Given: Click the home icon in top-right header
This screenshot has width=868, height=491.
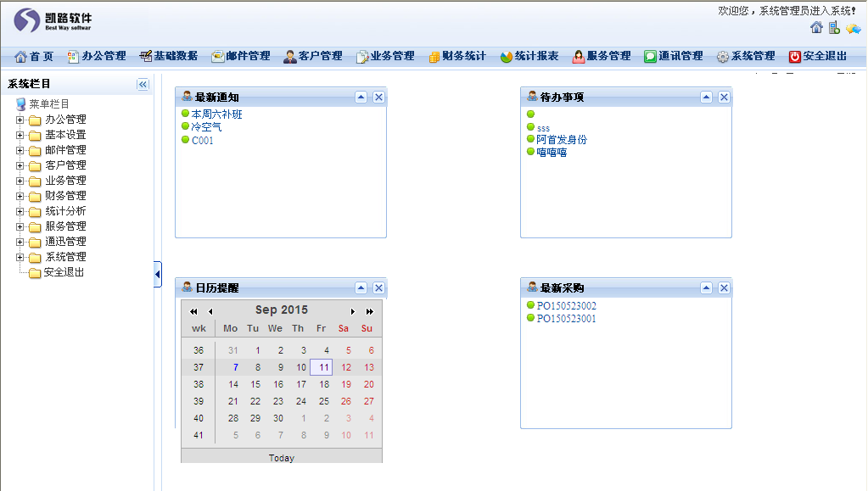Looking at the screenshot, I should tap(816, 28).
